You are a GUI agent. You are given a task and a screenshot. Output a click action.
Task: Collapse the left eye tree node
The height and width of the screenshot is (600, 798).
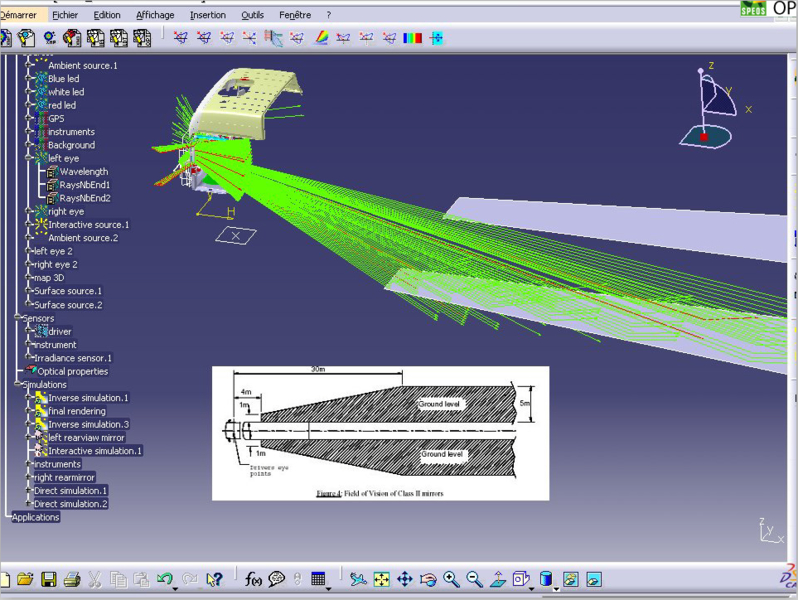(x=29, y=158)
